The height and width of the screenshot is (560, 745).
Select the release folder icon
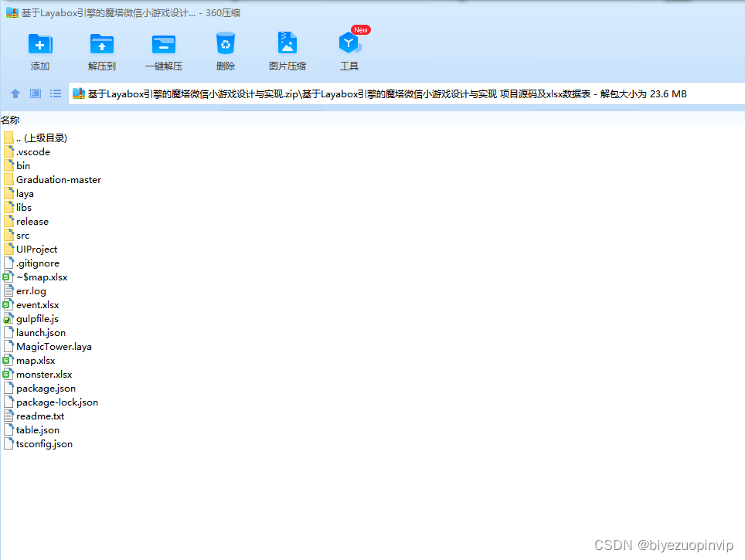point(9,222)
